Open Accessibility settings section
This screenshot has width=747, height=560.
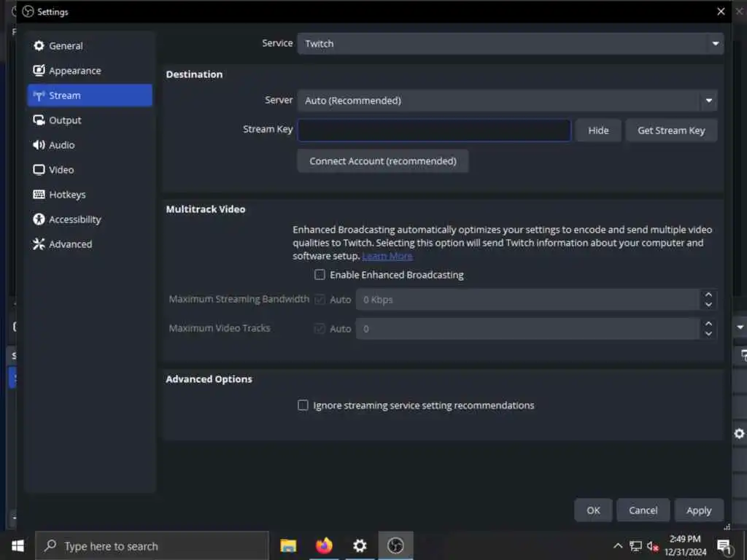(x=90, y=219)
